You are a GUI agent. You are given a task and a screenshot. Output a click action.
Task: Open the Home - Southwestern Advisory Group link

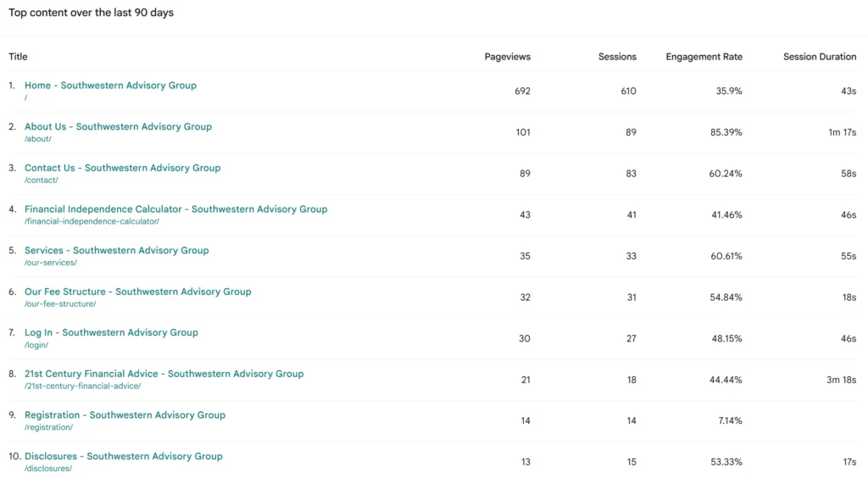[x=110, y=86]
